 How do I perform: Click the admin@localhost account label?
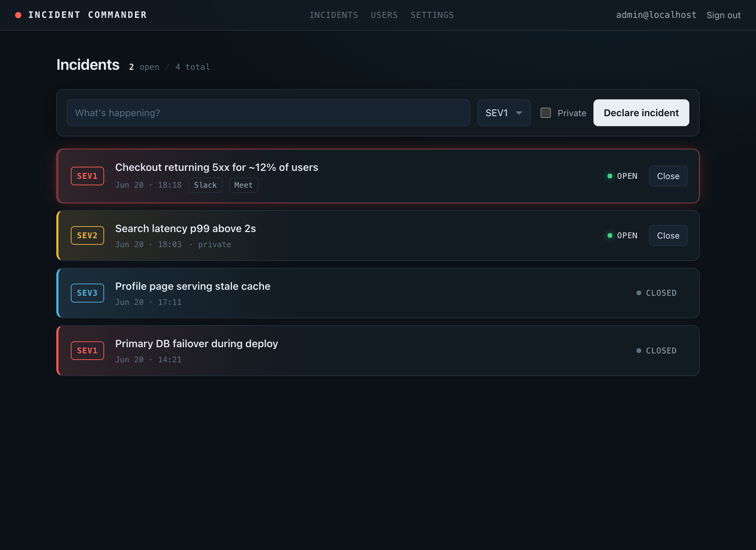click(x=656, y=15)
